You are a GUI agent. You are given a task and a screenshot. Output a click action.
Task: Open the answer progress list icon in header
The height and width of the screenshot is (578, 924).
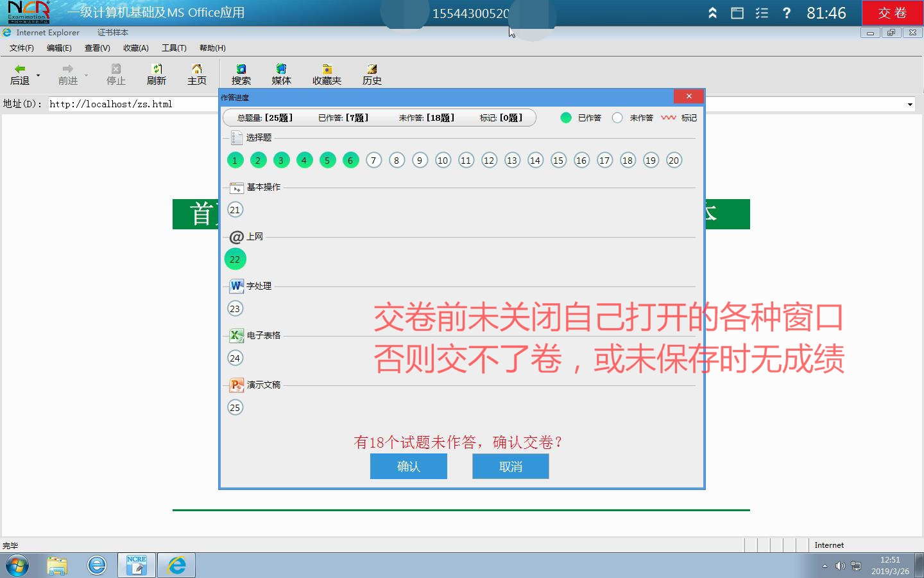click(762, 13)
